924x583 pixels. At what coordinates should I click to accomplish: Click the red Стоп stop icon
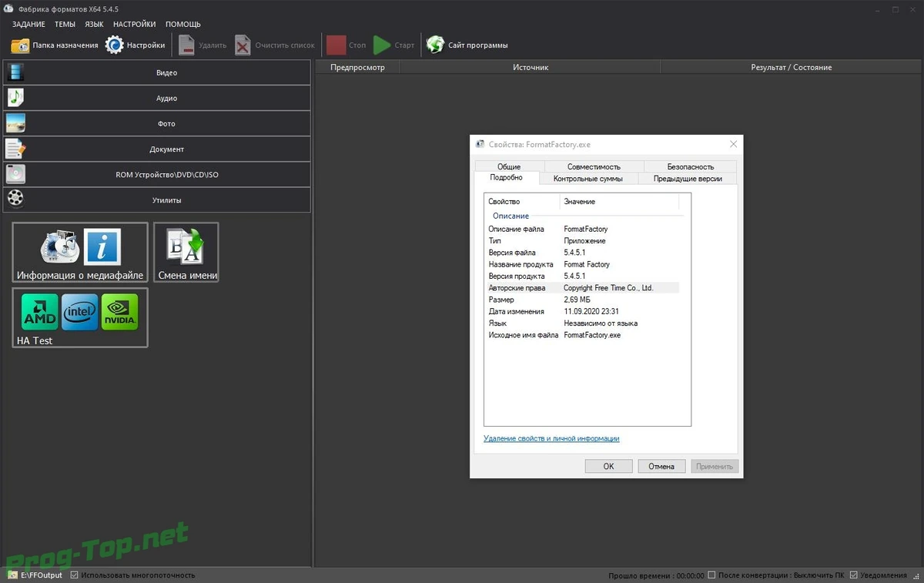(x=336, y=45)
